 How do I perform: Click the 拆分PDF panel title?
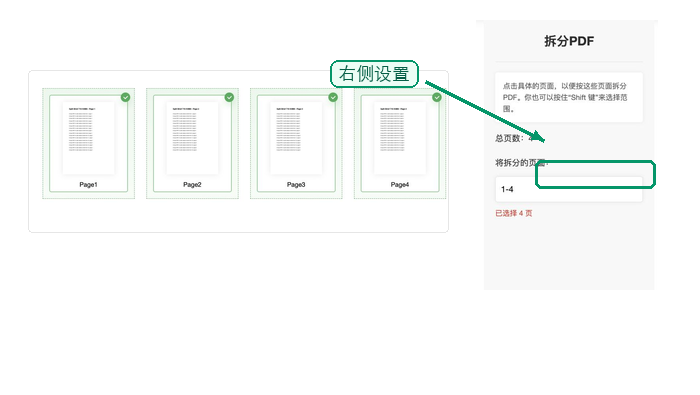[569, 41]
